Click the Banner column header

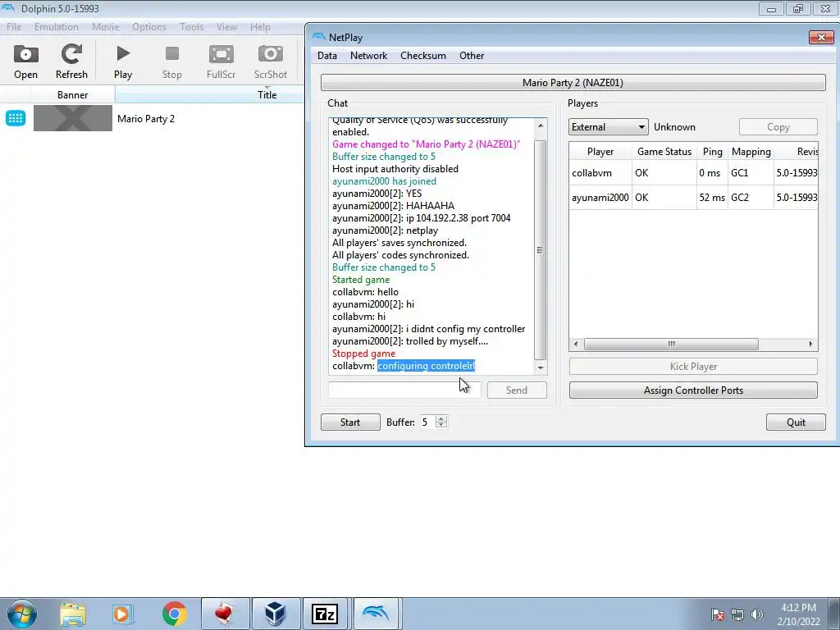pos(72,95)
